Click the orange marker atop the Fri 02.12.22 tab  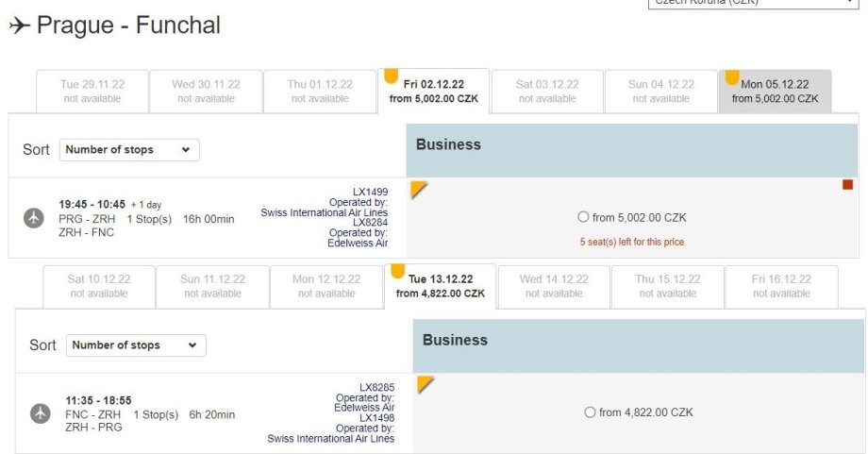[x=391, y=75]
